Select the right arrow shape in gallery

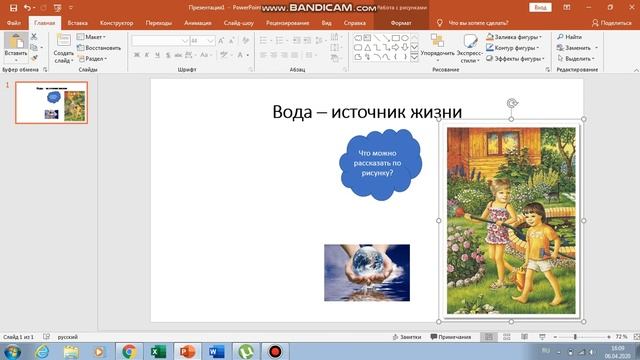coord(396,47)
